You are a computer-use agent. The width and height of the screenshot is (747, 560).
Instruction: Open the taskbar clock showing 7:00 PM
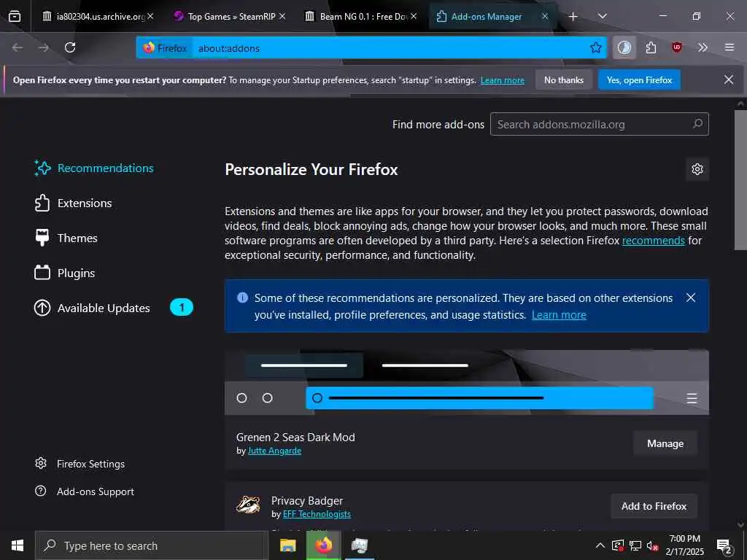pos(684,545)
